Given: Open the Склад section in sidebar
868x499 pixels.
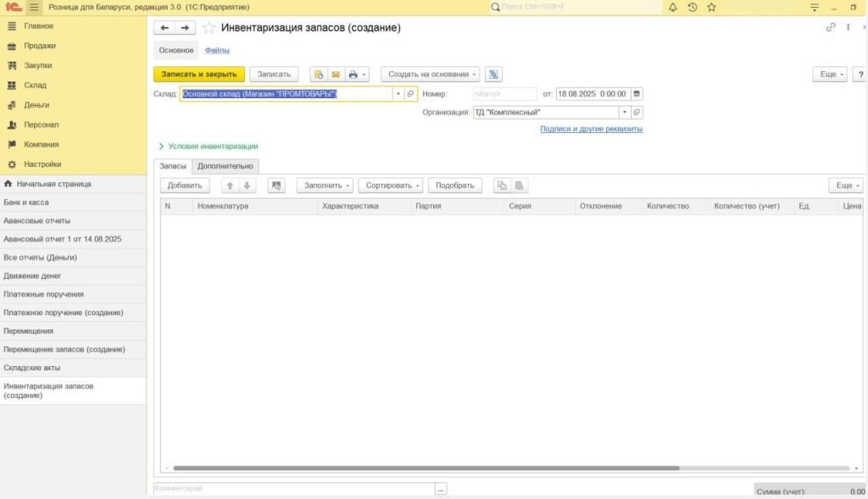Looking at the screenshot, I should click(36, 86).
